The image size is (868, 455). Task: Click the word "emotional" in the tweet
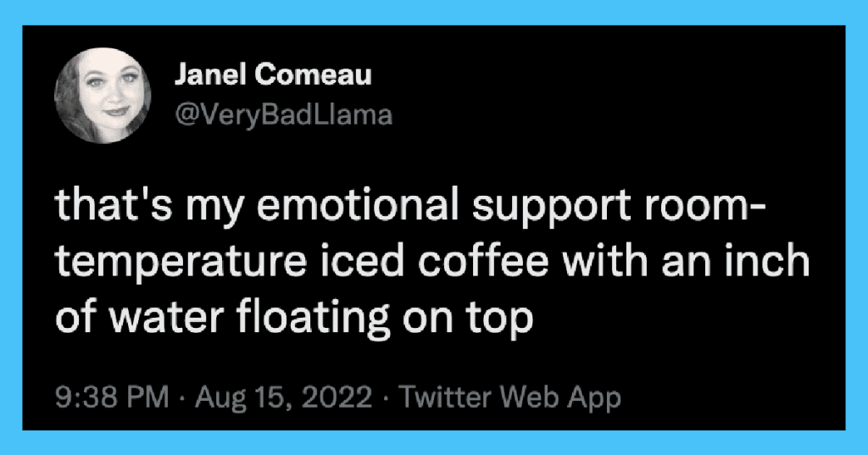tap(358, 204)
